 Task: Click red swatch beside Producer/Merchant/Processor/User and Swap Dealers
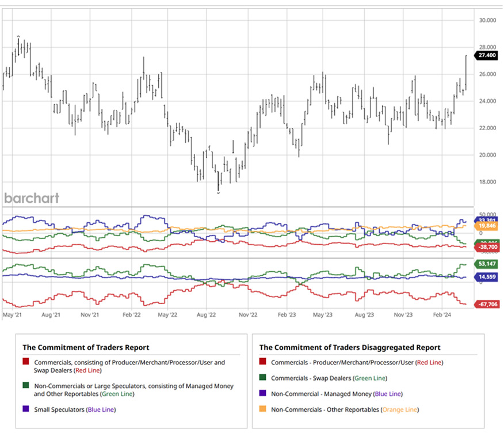pyautogui.click(x=26, y=363)
